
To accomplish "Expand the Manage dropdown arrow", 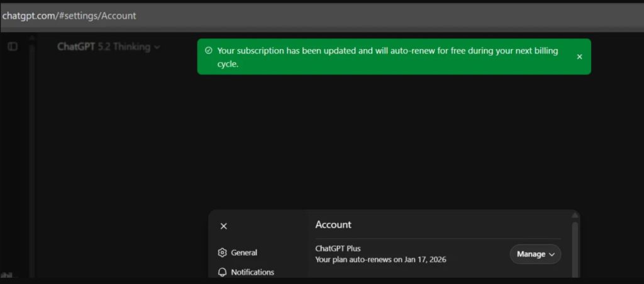I will pos(552,254).
